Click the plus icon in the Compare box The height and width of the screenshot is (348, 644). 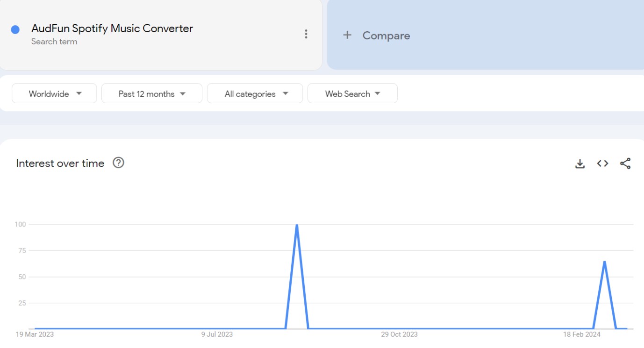click(x=347, y=35)
